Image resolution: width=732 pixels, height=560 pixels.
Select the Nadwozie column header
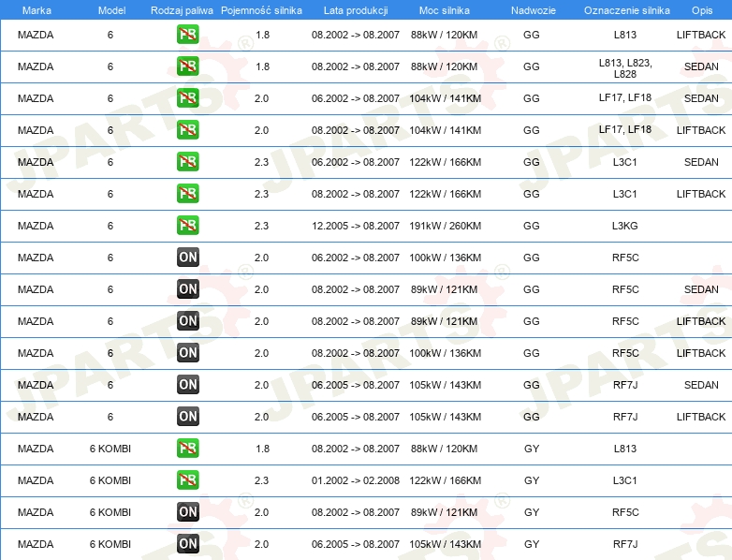pyautogui.click(x=534, y=10)
